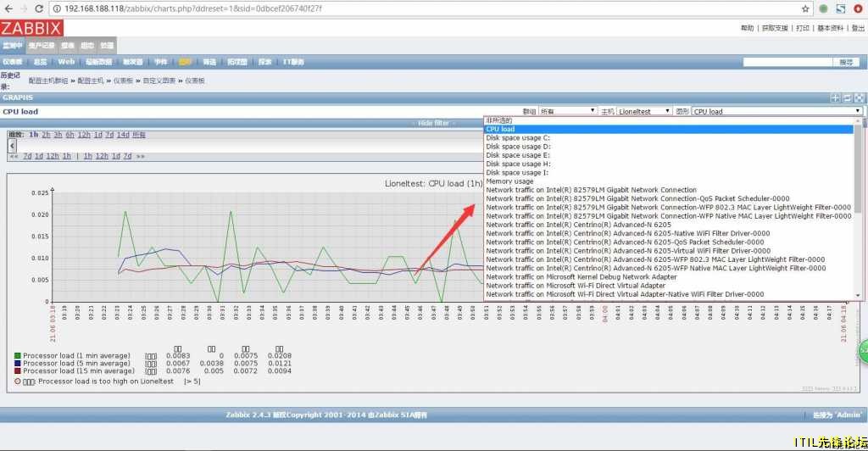Viewport: 868px width, 451px height.
Task: Click the blue square extension icon
Action: click(841, 8)
